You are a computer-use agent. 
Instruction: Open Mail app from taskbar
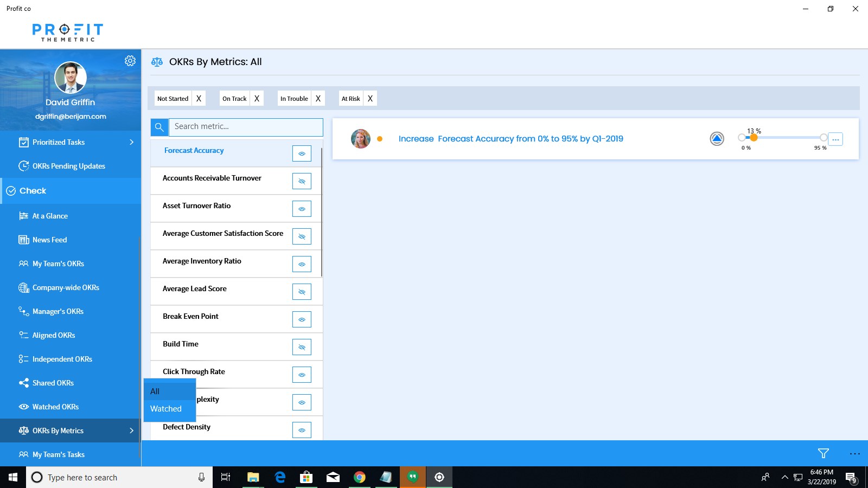coord(333,477)
